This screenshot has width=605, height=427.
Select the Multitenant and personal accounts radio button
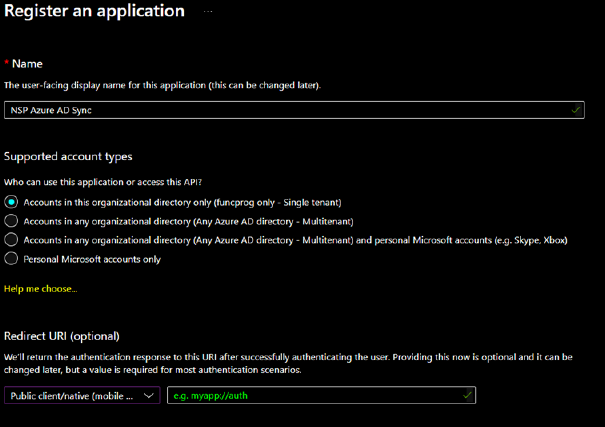pyautogui.click(x=12, y=240)
